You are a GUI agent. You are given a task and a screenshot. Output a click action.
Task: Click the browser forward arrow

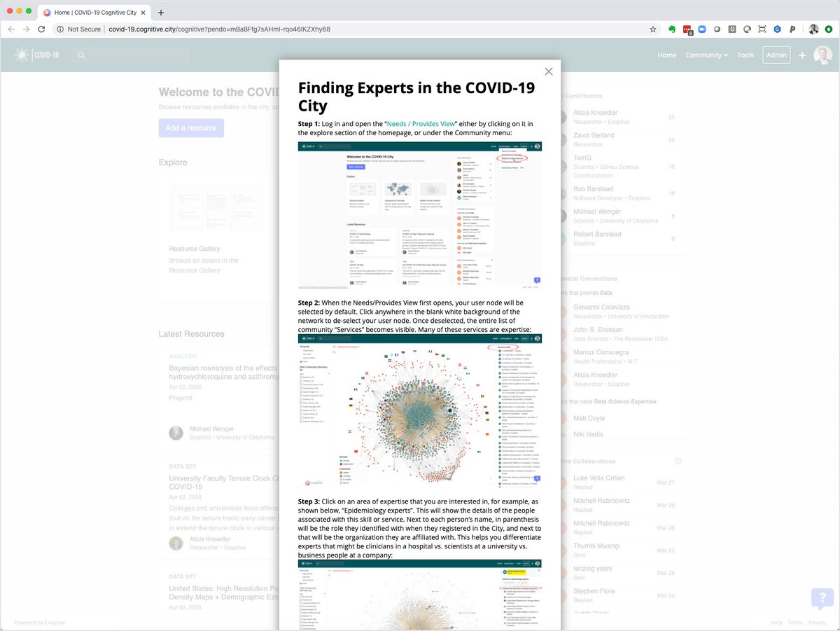26,29
